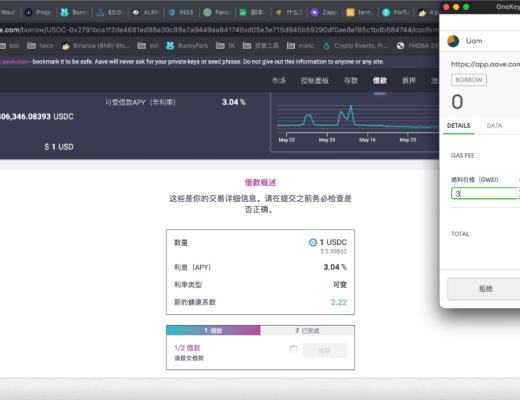Click the $ 1 USD price value
The width and height of the screenshot is (520, 400).
point(59,147)
